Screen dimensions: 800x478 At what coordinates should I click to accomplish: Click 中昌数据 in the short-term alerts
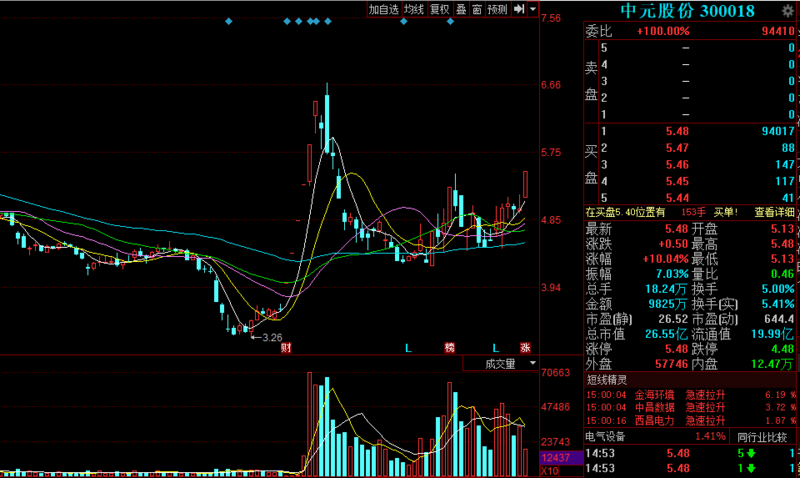coord(655,408)
